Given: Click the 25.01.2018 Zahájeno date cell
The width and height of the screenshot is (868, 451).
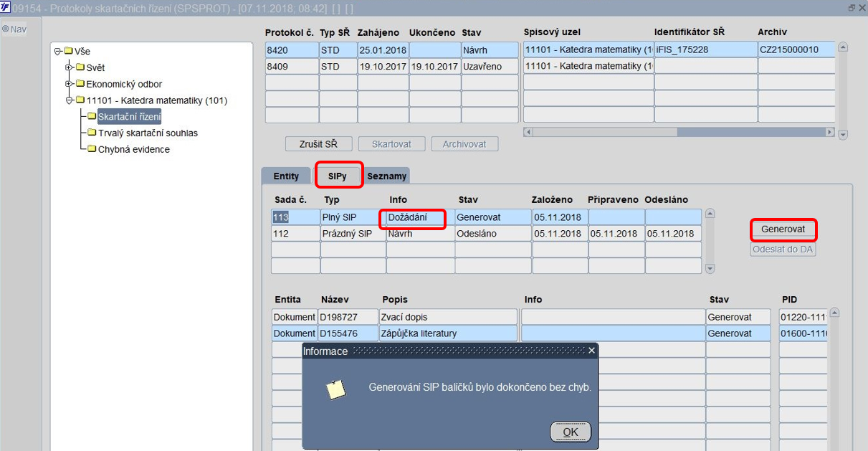Looking at the screenshot, I should coord(383,49).
